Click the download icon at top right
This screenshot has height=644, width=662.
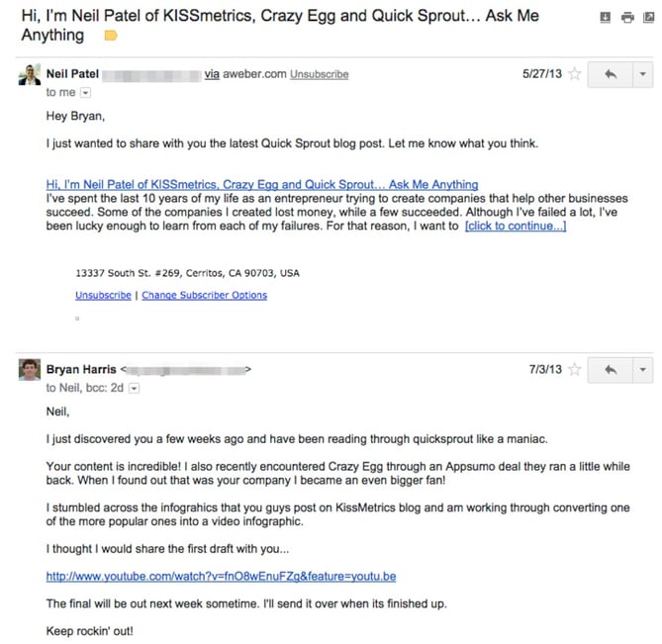(606, 17)
